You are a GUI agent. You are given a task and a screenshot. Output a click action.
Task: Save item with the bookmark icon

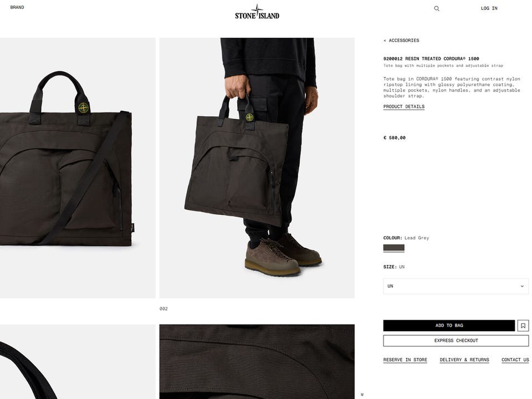coord(523,326)
